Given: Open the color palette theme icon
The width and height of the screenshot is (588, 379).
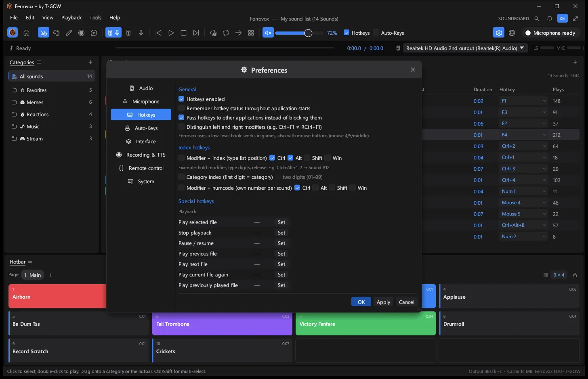Looking at the screenshot, I should pos(56,33).
